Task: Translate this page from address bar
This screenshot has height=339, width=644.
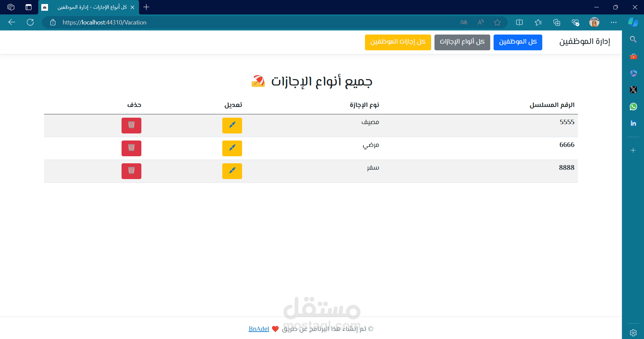Action: click(464, 22)
